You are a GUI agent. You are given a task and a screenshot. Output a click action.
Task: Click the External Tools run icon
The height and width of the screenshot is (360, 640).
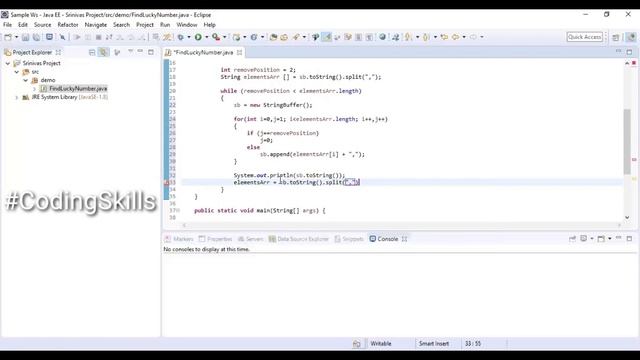pyautogui.click(x=216, y=37)
